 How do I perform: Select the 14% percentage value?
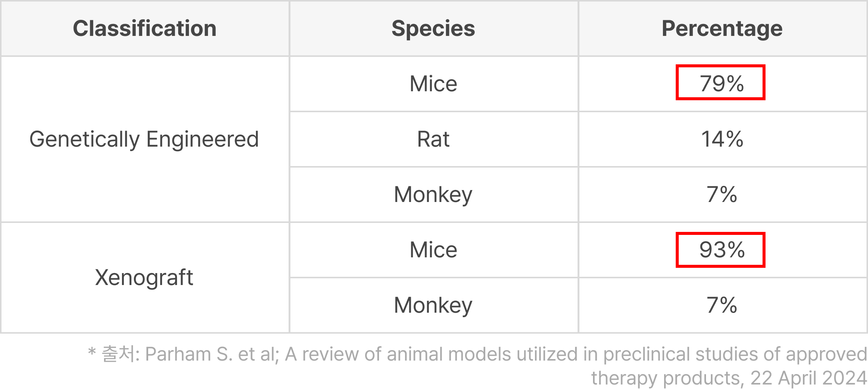pos(722,139)
